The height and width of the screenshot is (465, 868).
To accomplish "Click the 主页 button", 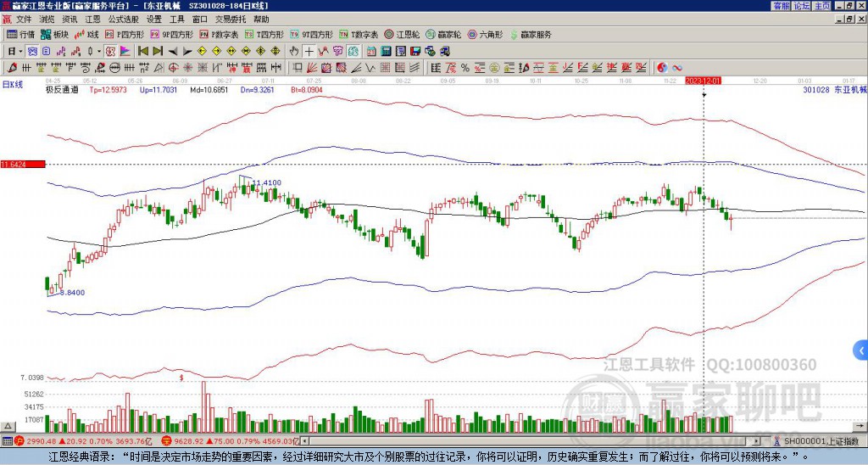I will click(822, 5).
